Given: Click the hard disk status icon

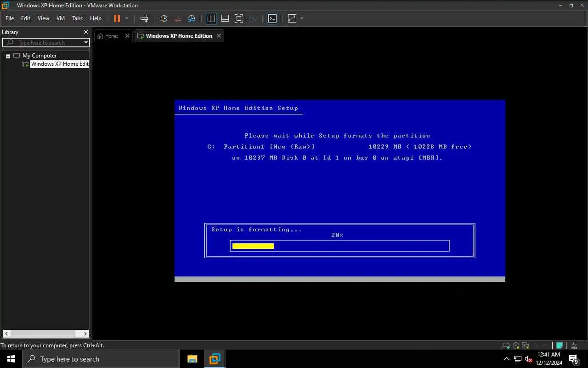Looking at the screenshot, I should [506, 345].
